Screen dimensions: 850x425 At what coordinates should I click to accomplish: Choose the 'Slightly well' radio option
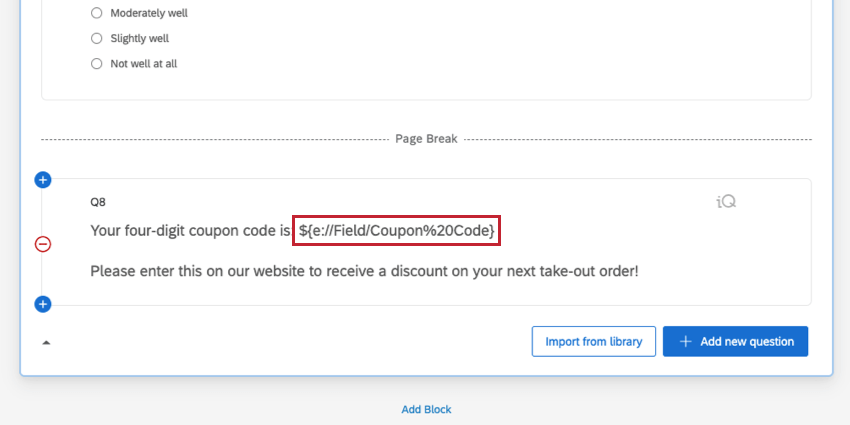tap(97, 38)
